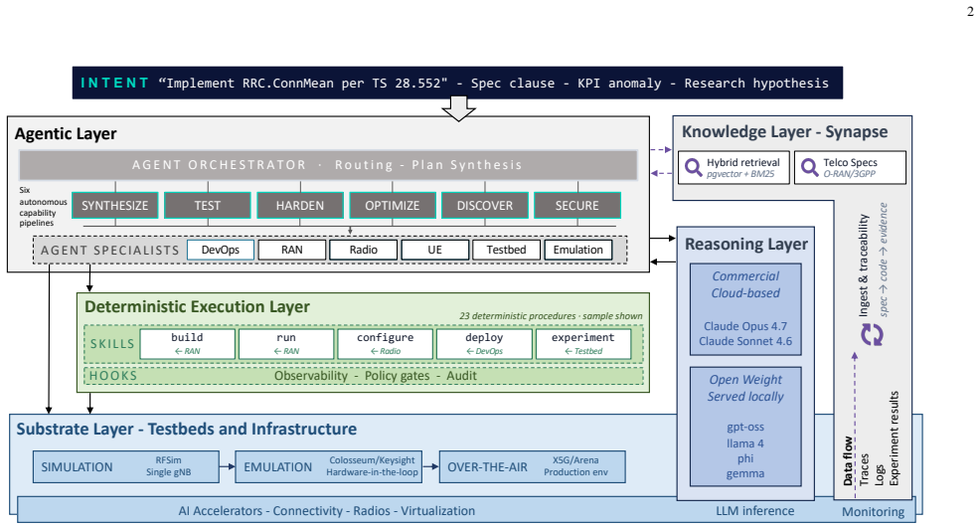Click the Agent Orchestrator bar
Screen dimensions: 980x529
point(328,165)
